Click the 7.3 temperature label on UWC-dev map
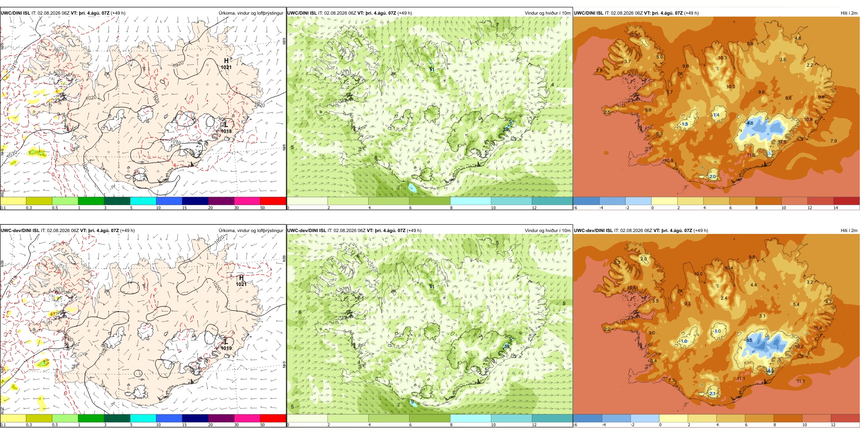Viewport: 868px width, 434px height. [672, 381]
